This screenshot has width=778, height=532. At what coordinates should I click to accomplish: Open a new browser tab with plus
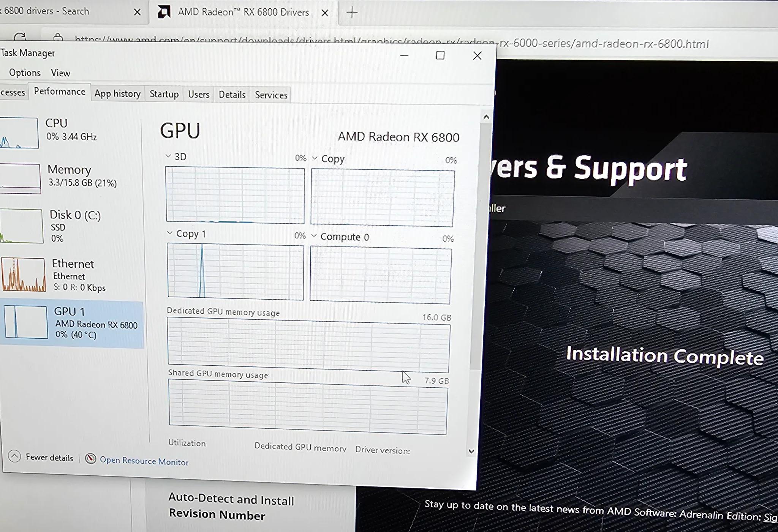pyautogui.click(x=352, y=13)
